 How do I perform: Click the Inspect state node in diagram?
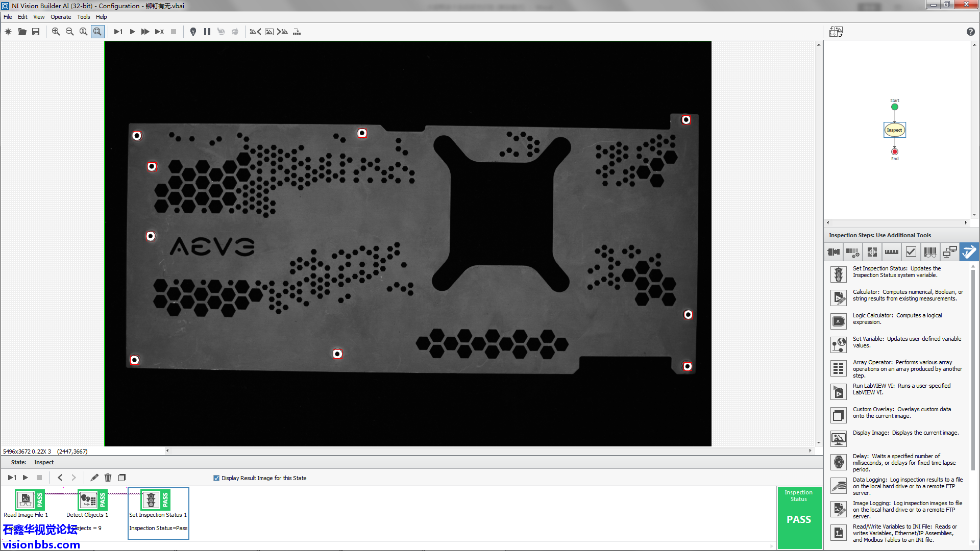894,130
